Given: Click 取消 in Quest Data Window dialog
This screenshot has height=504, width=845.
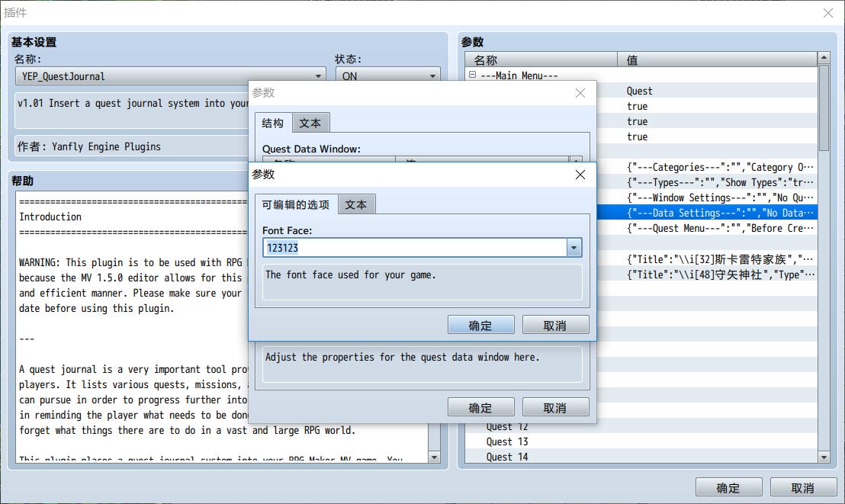Looking at the screenshot, I should [x=556, y=407].
